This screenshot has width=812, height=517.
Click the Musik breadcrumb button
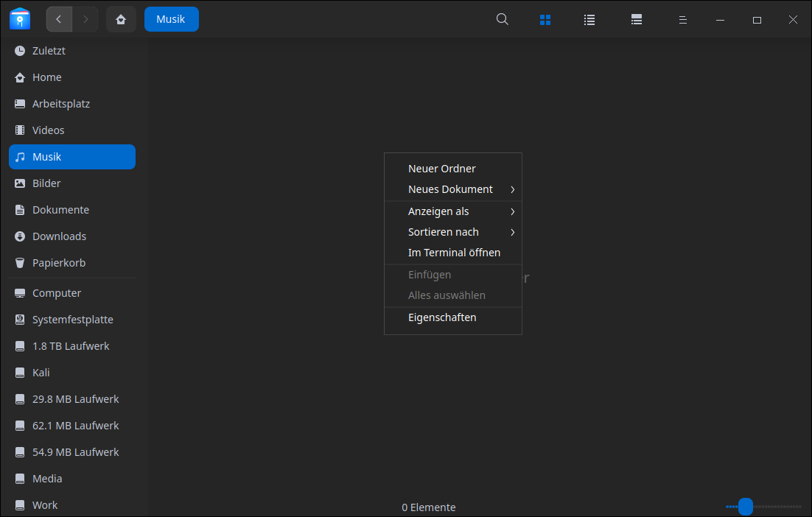(171, 19)
